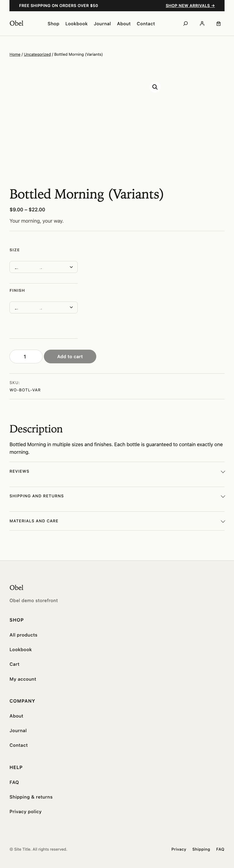Click Shop New Arrivals banner link
The height and width of the screenshot is (868, 234).
point(190,6)
